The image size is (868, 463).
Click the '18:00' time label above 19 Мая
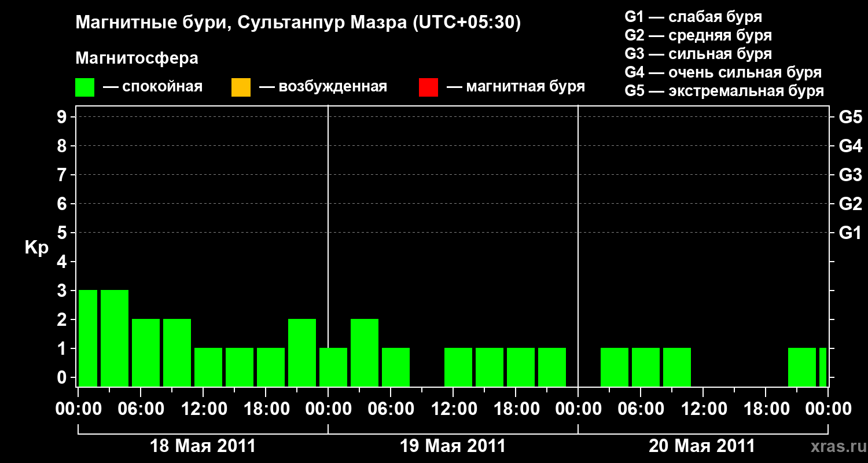tap(516, 409)
